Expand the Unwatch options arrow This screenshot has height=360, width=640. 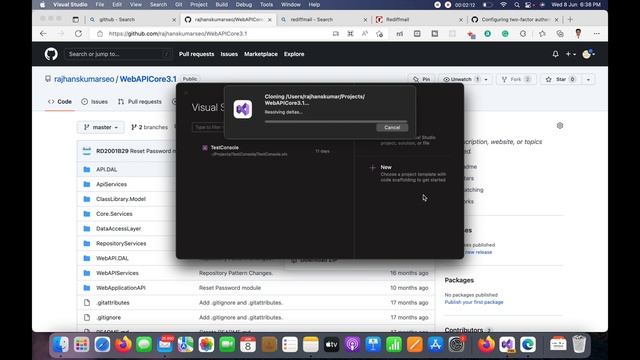(486, 79)
